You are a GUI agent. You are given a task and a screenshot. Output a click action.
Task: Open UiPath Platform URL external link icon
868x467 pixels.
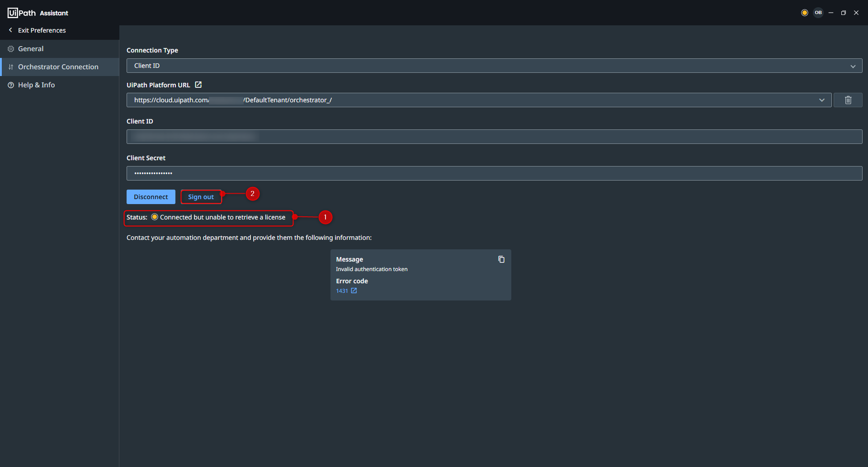tap(198, 85)
